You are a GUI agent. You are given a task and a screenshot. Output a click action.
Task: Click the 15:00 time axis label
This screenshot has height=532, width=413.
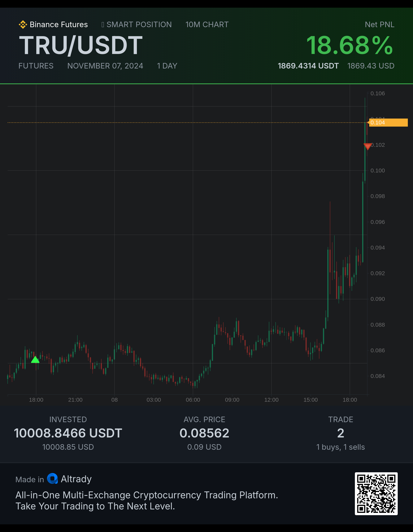tap(311, 400)
